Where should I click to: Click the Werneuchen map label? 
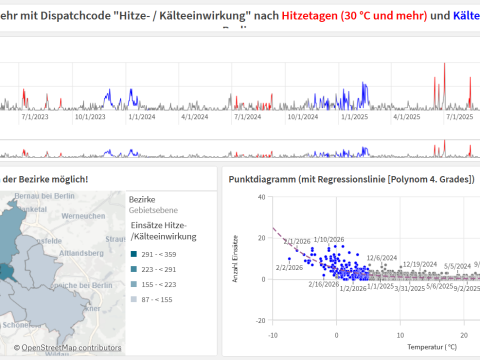tap(83, 216)
